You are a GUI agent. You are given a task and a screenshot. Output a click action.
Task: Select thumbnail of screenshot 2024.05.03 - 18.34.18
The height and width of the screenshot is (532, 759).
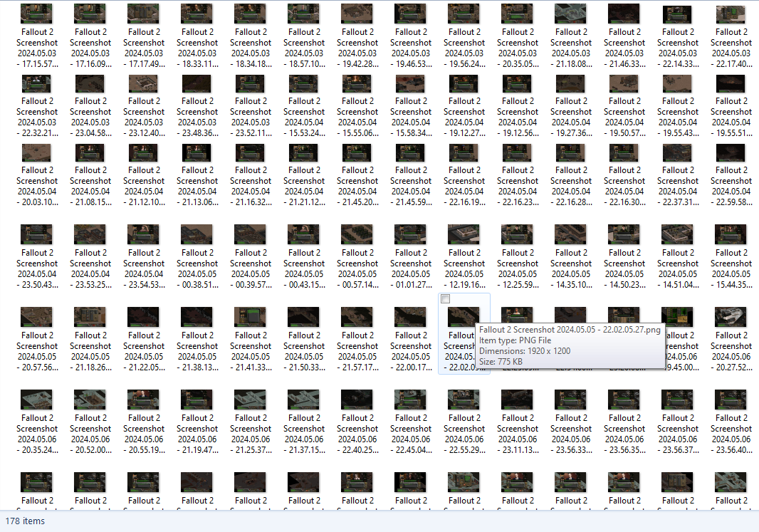pyautogui.click(x=250, y=14)
